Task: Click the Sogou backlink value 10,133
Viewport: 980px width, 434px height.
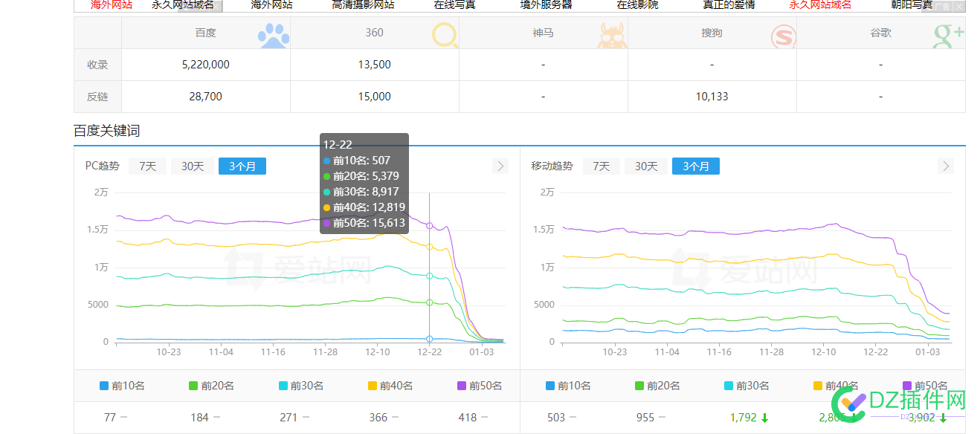Action: [712, 97]
